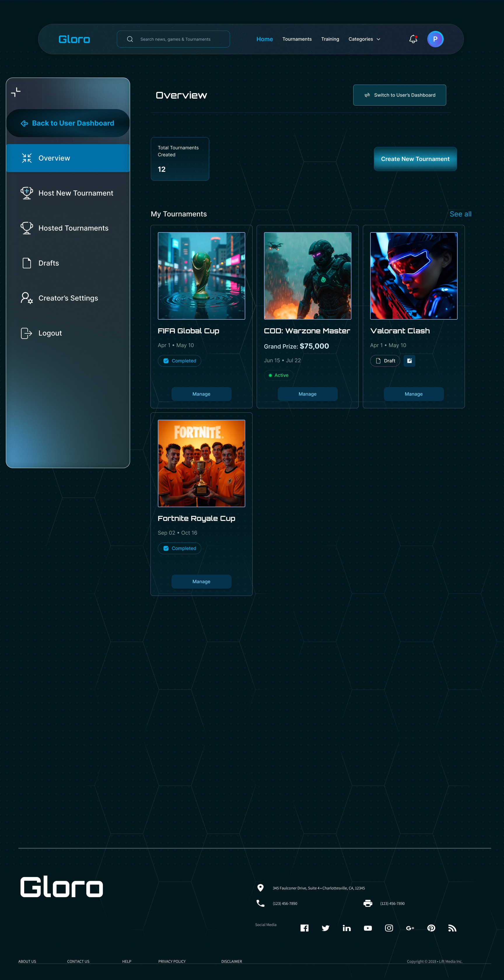Open Drafts in sidebar
The image size is (504, 980).
(x=68, y=263)
